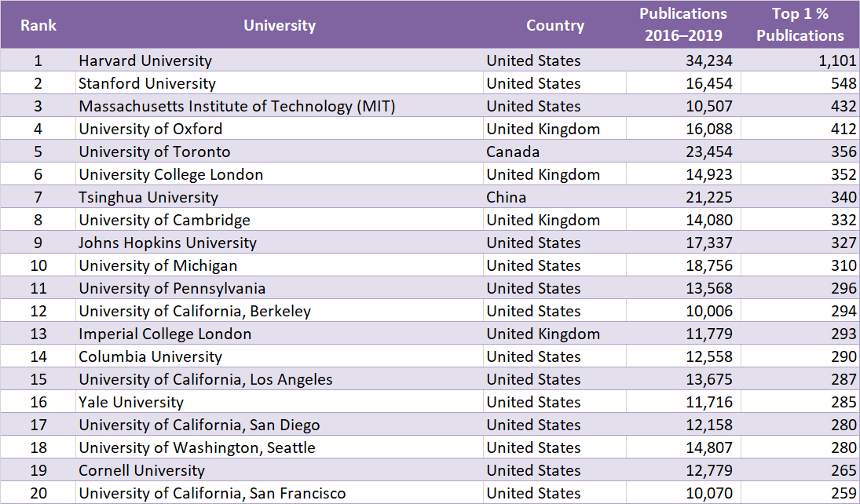The image size is (860, 504).
Task: Click the Imperial College London cell
Action: 165,334
